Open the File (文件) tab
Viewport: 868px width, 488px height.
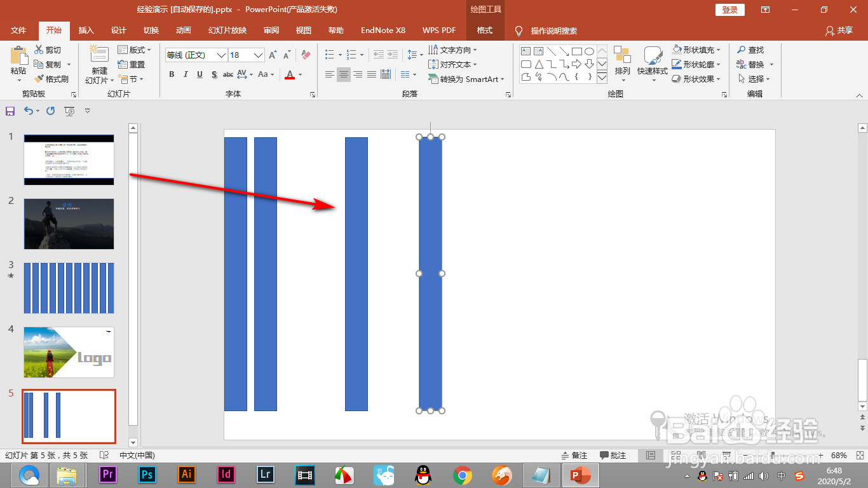click(x=18, y=30)
